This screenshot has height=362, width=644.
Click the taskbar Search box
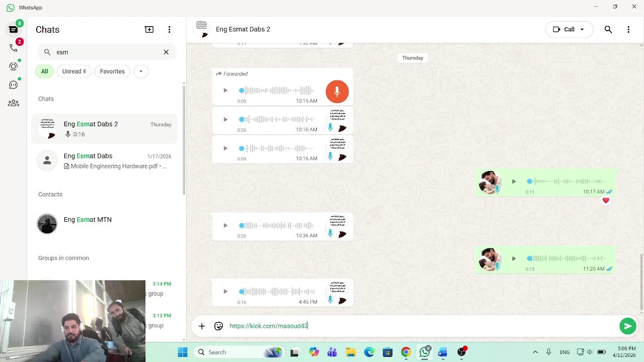[x=239, y=352]
